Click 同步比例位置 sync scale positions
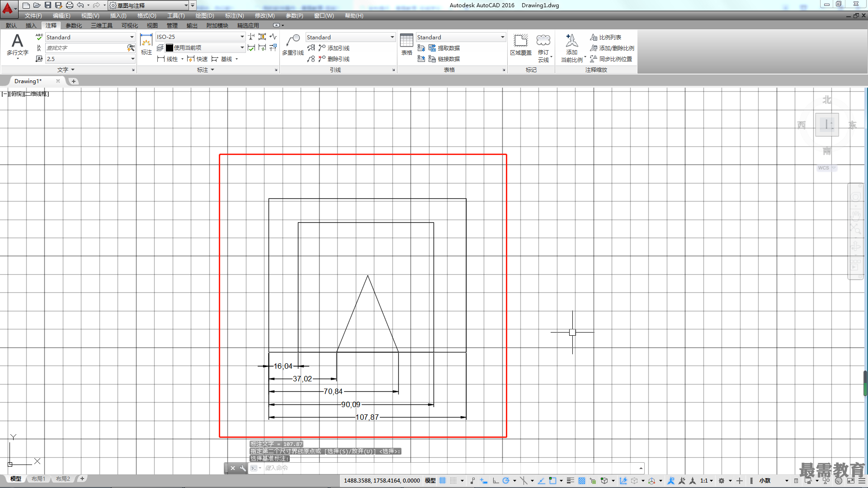The height and width of the screenshot is (488, 868). [x=611, y=59]
